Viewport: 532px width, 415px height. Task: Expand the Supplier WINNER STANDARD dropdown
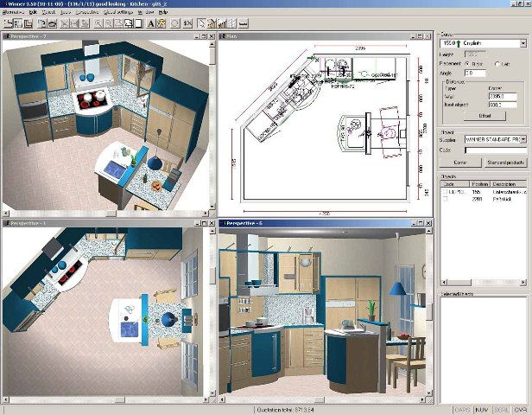[x=523, y=139]
